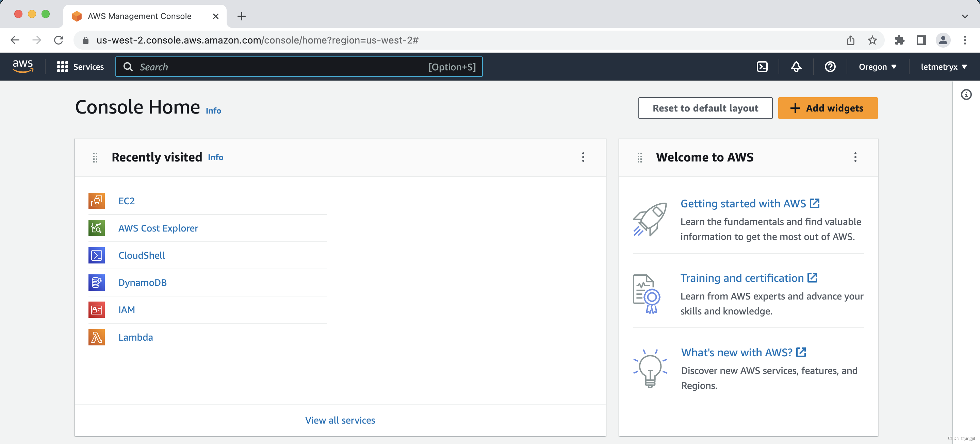The image size is (980, 444).
Task: Close the AWS Management Console tab
Action: (215, 16)
